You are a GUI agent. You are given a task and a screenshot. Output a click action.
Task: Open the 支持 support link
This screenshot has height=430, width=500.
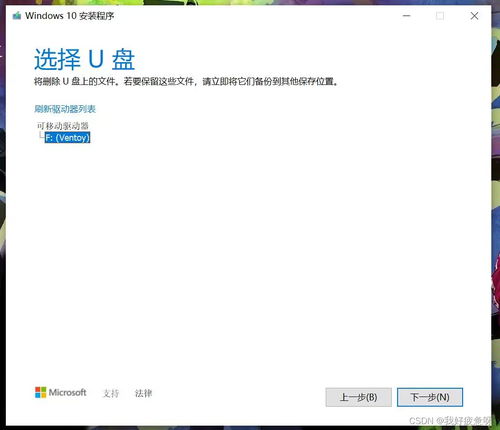111,393
